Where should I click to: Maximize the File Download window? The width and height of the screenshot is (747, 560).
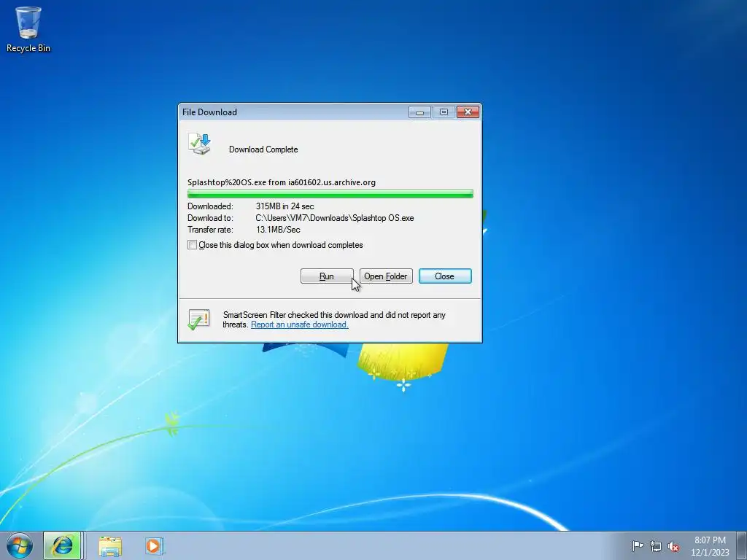[444, 112]
